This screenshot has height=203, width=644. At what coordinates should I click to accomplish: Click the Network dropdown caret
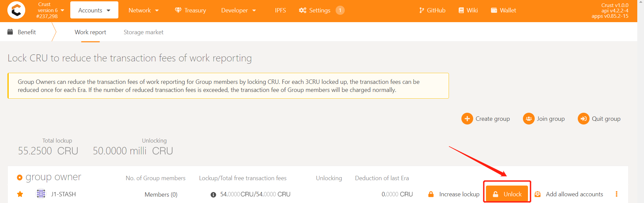[157, 10]
